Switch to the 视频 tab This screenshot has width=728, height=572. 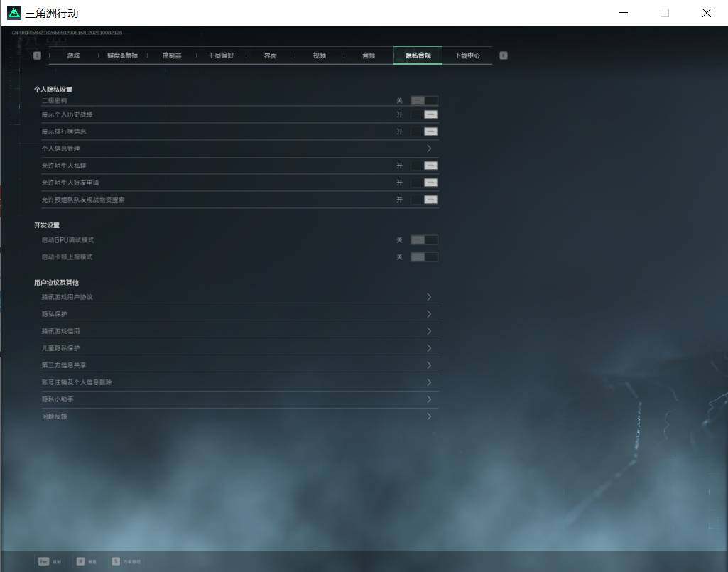(320, 55)
